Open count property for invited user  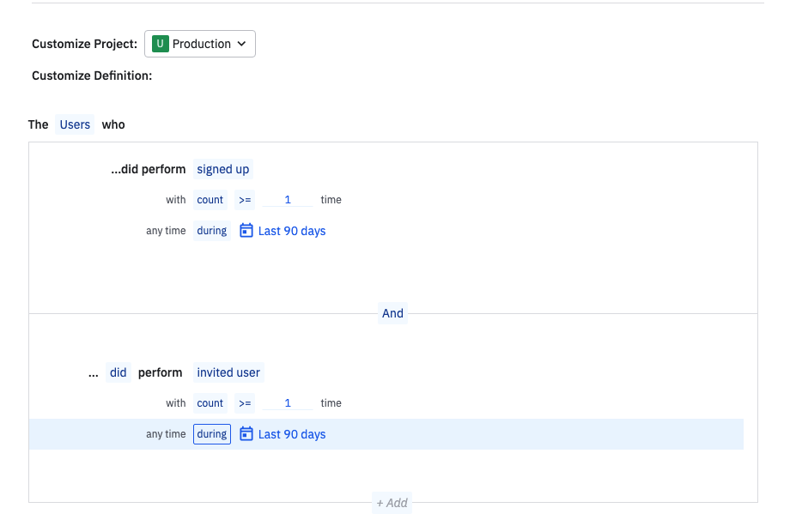click(210, 403)
